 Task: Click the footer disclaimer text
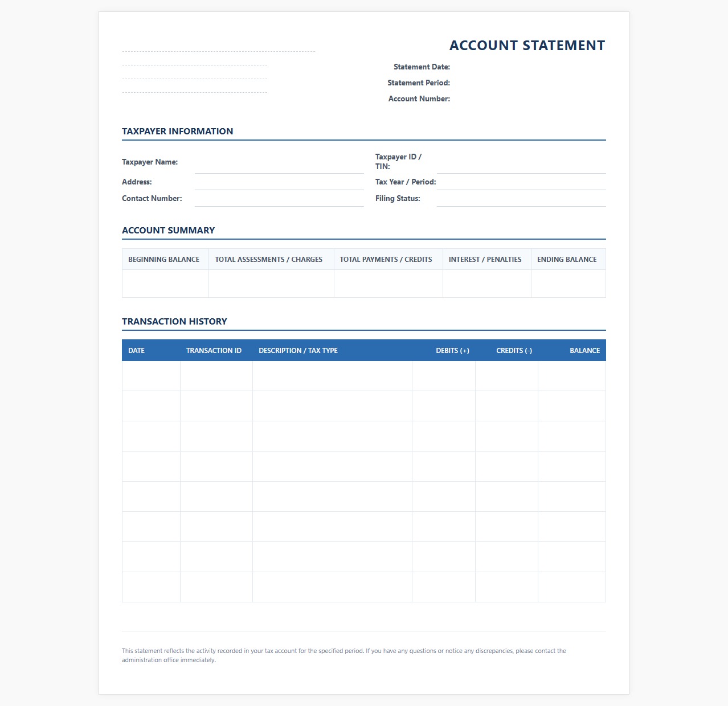[344, 655]
